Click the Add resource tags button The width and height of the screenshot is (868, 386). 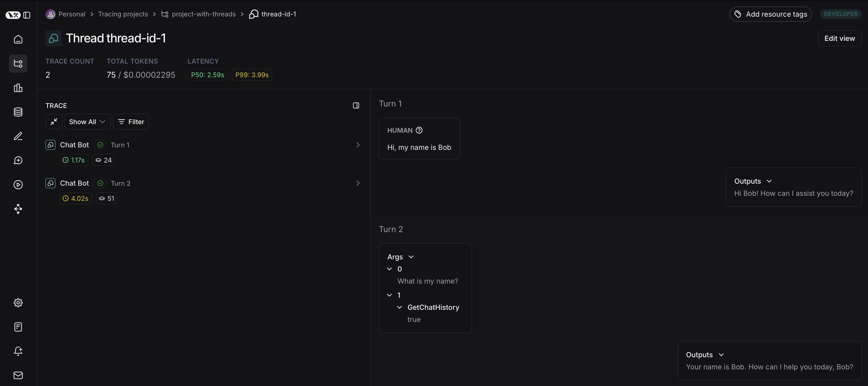[770, 14]
